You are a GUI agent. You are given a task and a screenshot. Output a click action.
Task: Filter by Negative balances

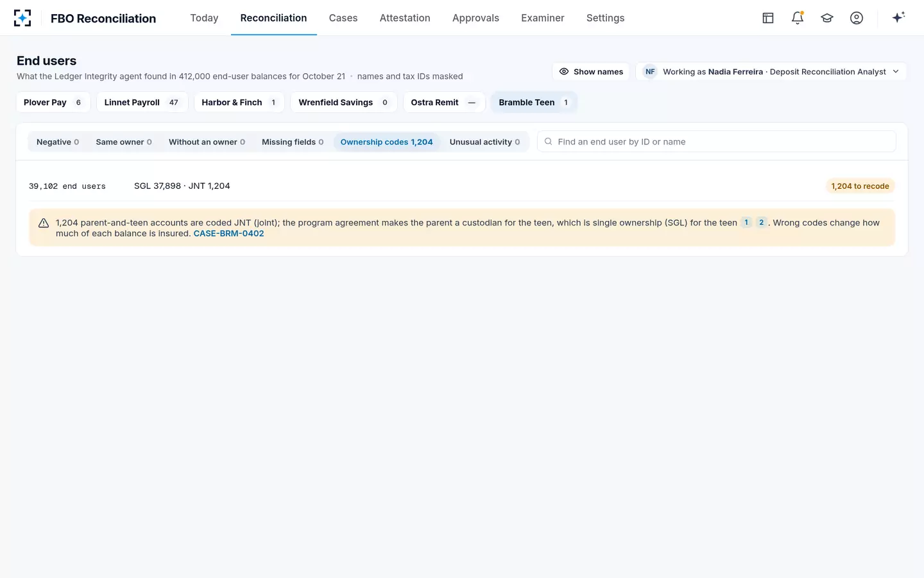point(58,142)
